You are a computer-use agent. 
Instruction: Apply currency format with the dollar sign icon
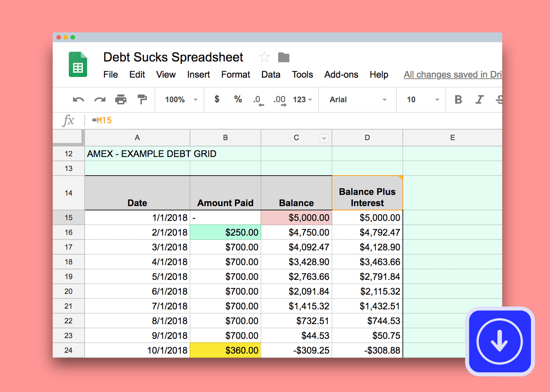point(217,99)
